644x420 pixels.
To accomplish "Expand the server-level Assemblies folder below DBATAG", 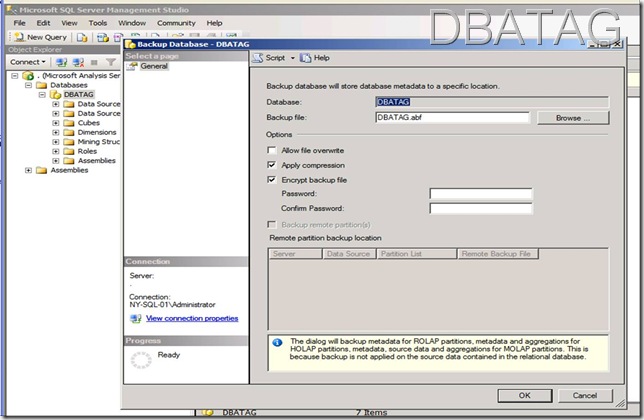I will point(28,170).
